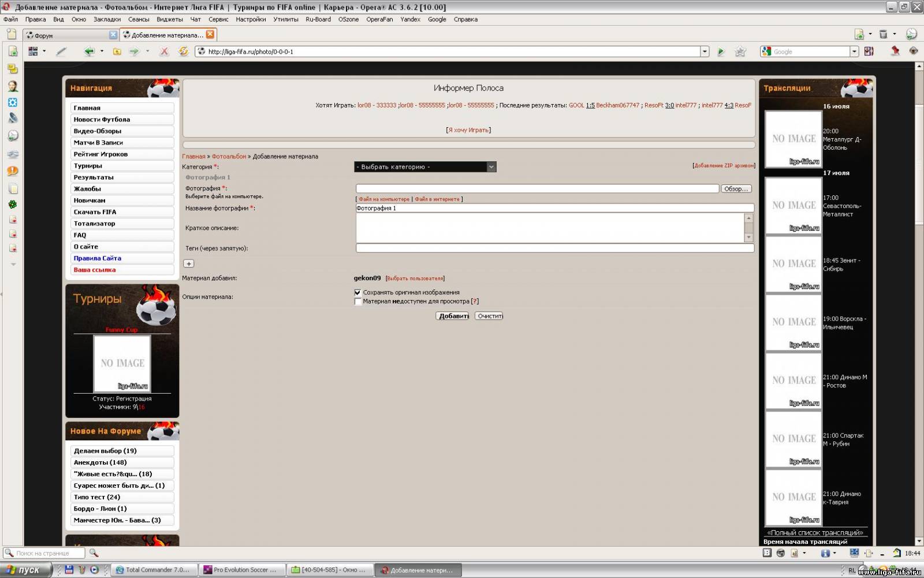The height and width of the screenshot is (578, 924).
Task: Click the green Back arrow button
Action: click(89, 51)
